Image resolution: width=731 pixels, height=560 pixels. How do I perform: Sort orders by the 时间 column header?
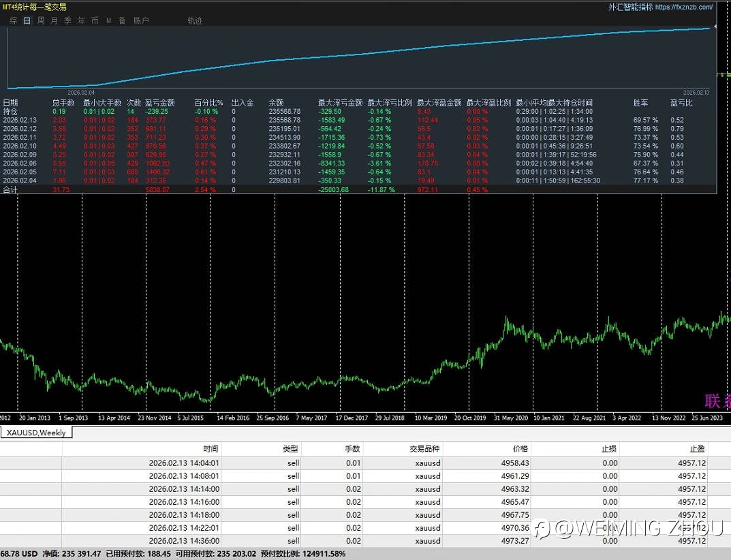pyautogui.click(x=211, y=449)
